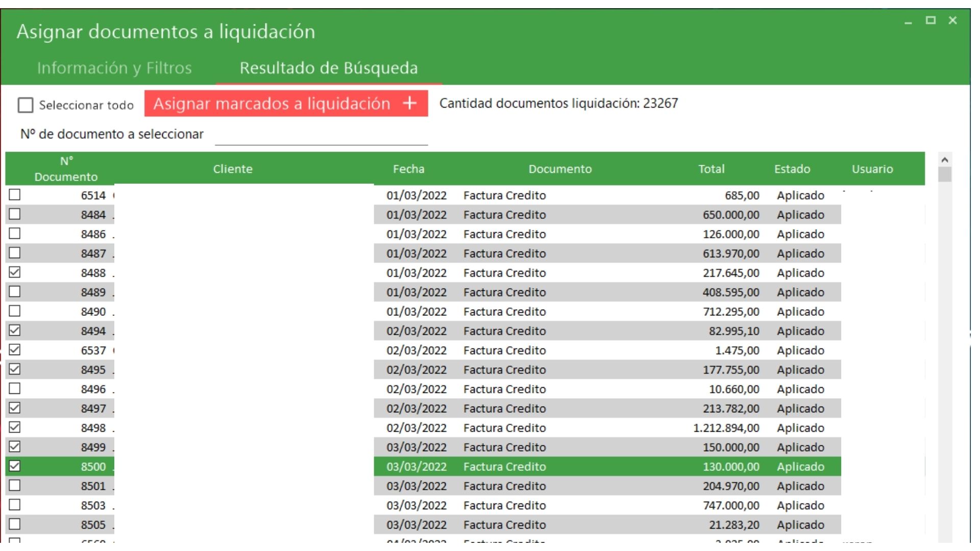Select the row with total 1.212.894,00
Screen dimensions: 980x551
pyautogui.click(x=726, y=428)
